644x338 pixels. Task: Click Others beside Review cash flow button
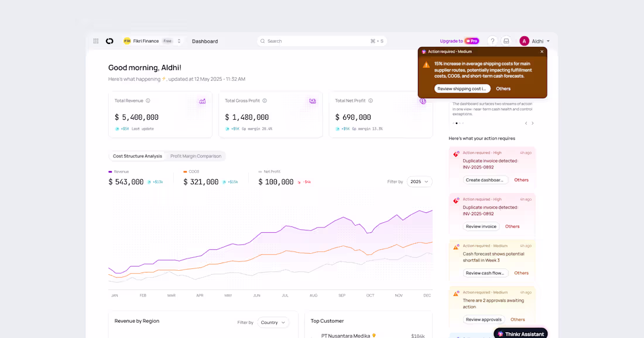[x=521, y=273]
